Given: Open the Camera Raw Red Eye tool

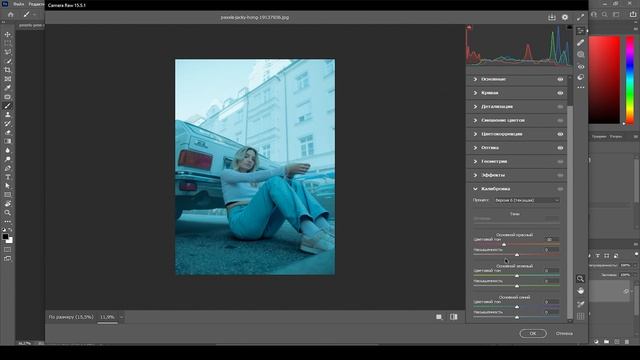Looking at the screenshot, I should 581,66.
